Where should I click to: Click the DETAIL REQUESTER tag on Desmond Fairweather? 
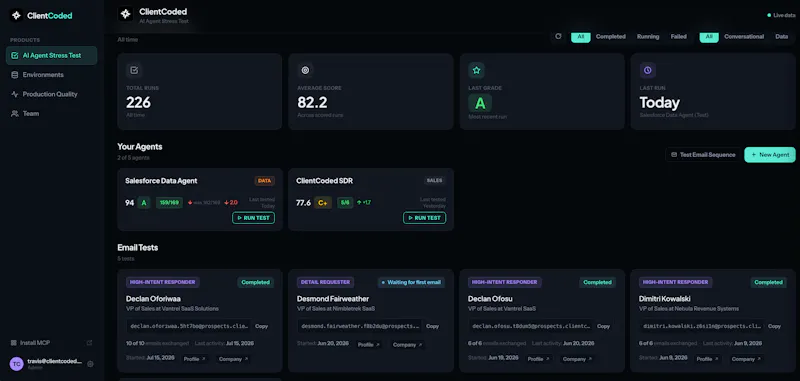pyautogui.click(x=325, y=282)
